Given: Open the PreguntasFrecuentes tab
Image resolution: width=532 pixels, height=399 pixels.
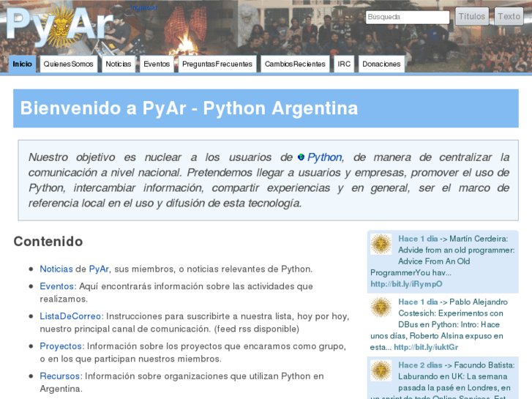Looking at the screenshot, I should point(217,64).
